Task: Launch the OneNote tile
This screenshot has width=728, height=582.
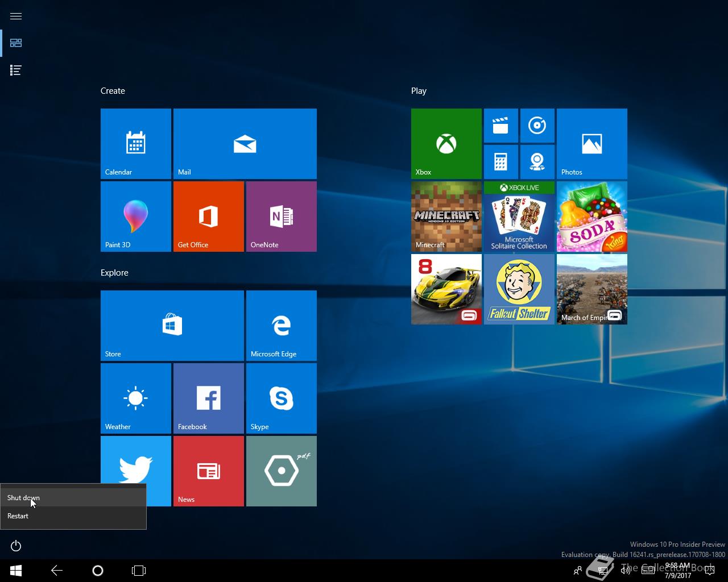Action: point(282,217)
